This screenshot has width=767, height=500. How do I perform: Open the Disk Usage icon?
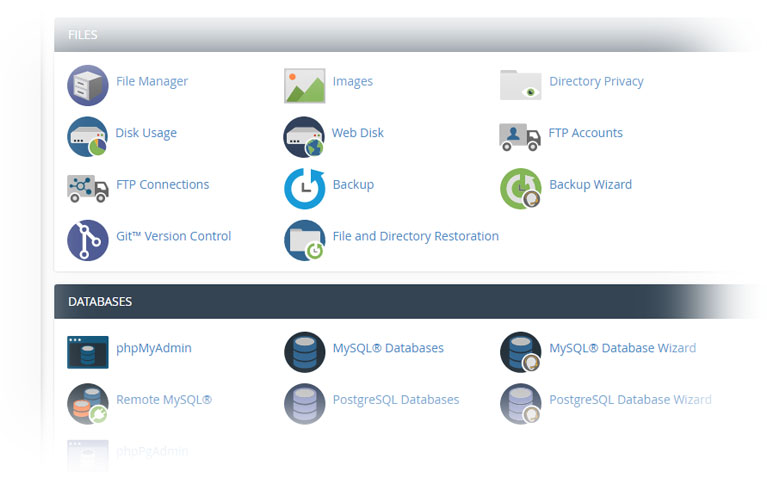click(87, 136)
